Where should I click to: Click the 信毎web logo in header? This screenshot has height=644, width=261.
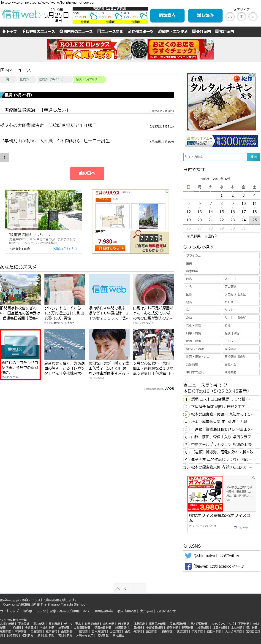pyautogui.click(x=21, y=14)
